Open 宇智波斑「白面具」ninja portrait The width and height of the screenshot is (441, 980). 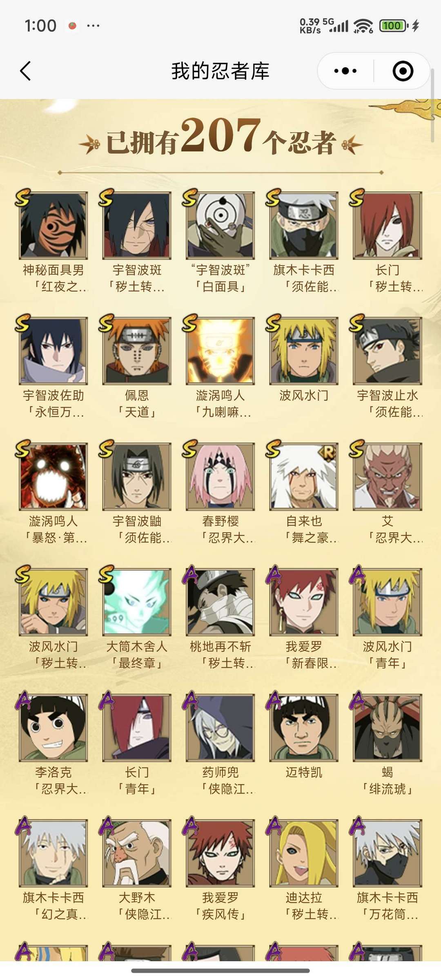pos(220,225)
